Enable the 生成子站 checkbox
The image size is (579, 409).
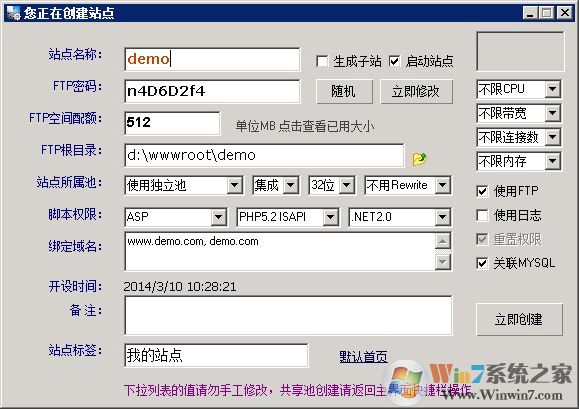pos(322,61)
